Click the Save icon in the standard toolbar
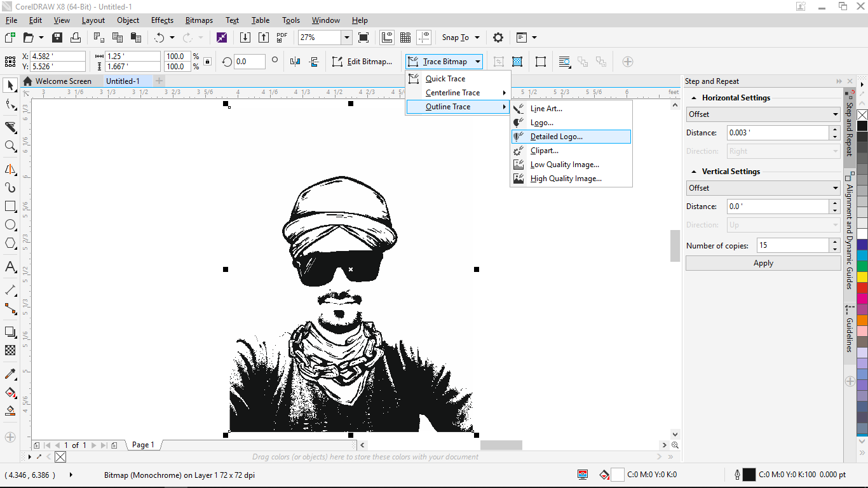 coord(57,37)
